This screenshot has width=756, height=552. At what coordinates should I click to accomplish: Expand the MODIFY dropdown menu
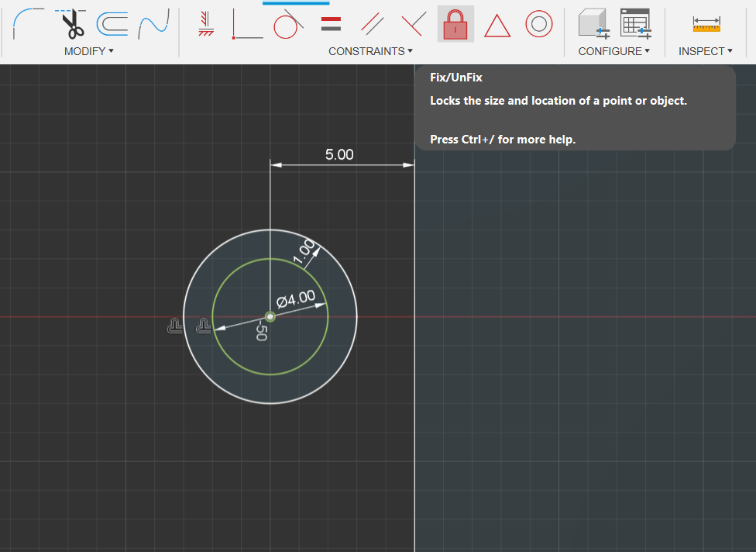click(x=89, y=51)
